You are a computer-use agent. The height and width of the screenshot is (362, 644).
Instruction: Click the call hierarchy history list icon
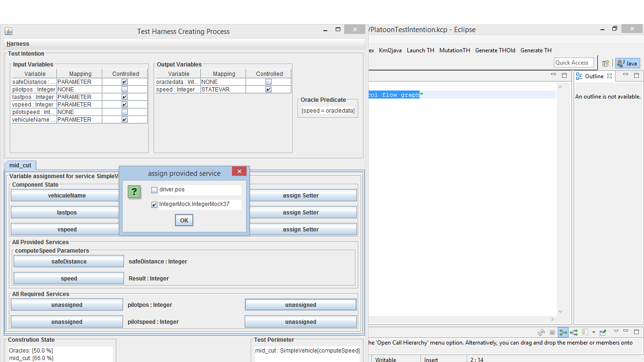coord(585,332)
